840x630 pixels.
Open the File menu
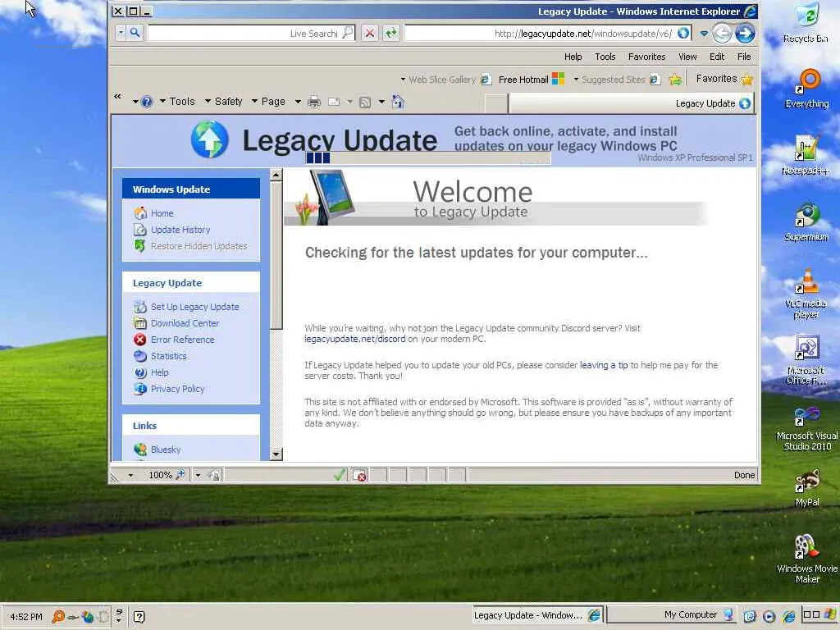(x=743, y=57)
